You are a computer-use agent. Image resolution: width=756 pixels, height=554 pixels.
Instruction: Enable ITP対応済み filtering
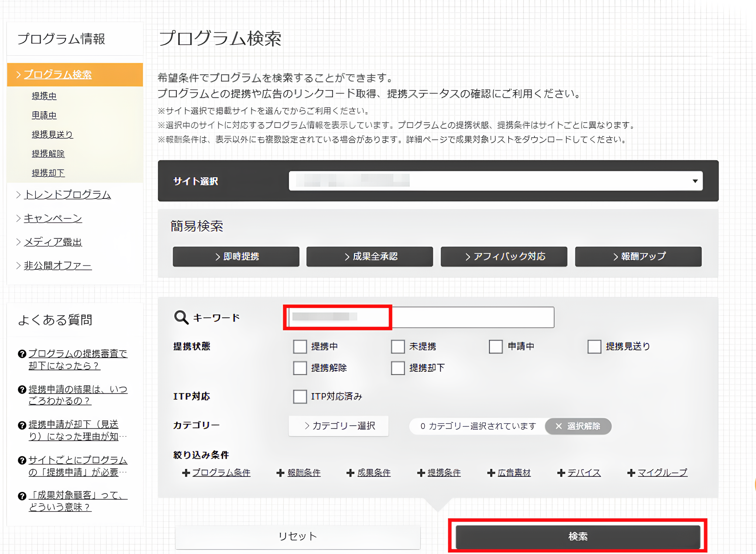tap(300, 397)
